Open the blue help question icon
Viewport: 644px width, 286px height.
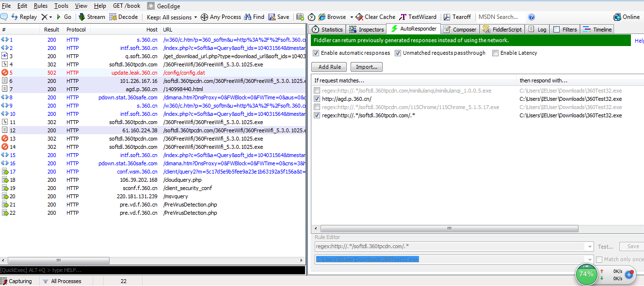531,17
